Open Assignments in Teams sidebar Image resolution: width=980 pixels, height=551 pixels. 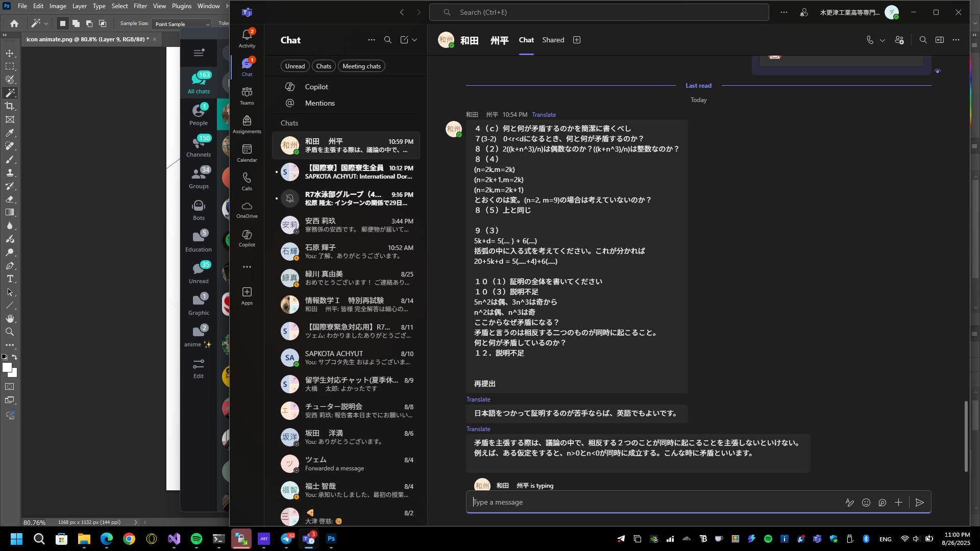[x=247, y=124]
